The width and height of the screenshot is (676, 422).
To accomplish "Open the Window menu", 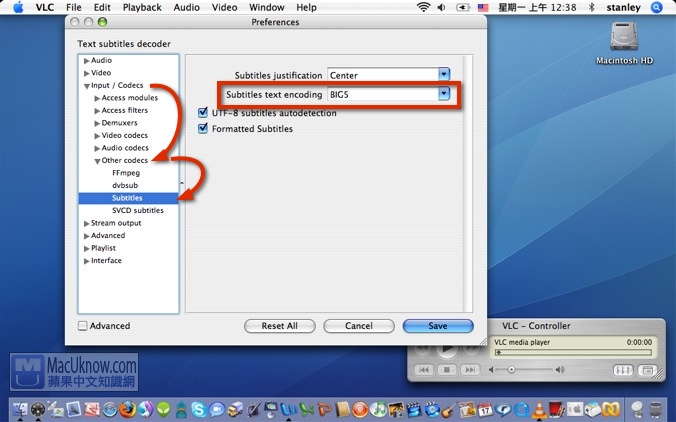I will coord(266,7).
